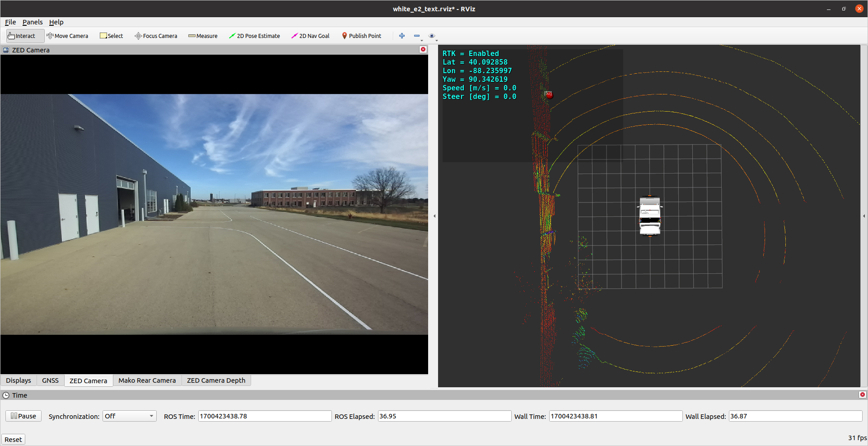The height and width of the screenshot is (446, 868).
Task: Enable the Focus Camera tool
Action: 156,36
